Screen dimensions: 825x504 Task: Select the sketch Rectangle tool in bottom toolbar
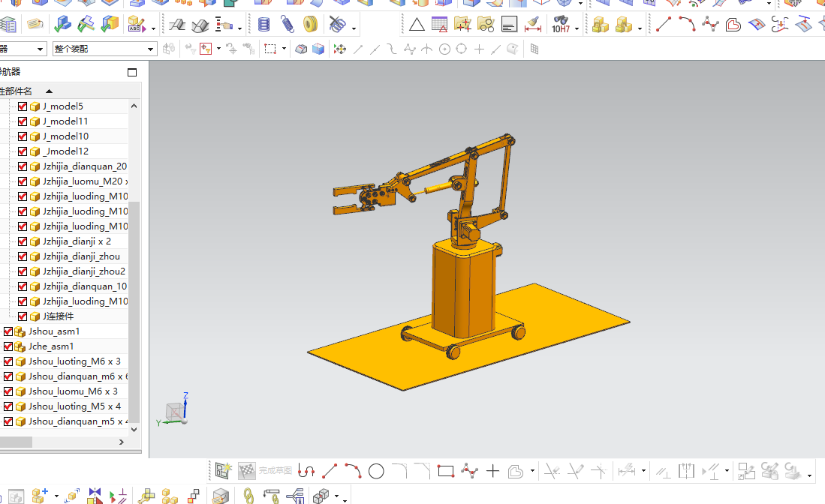coord(446,472)
